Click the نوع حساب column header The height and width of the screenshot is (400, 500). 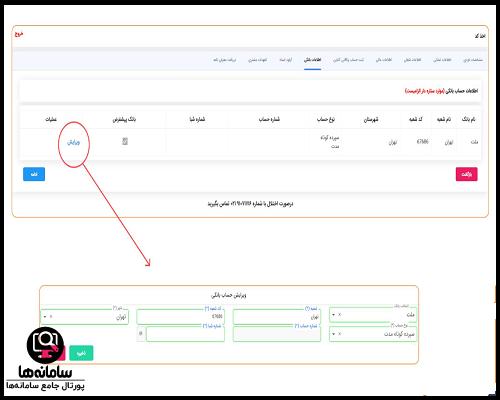(326, 119)
